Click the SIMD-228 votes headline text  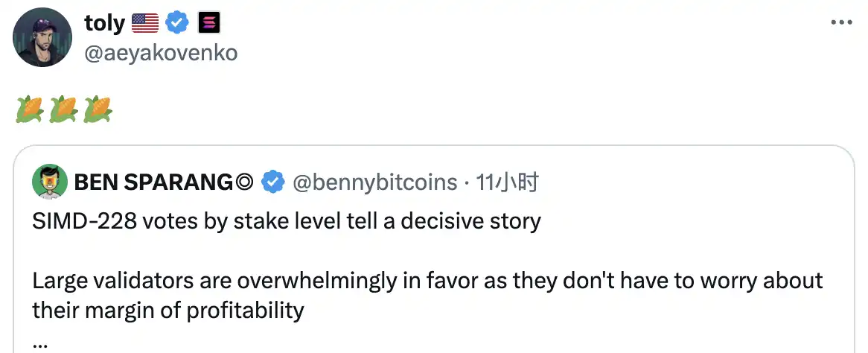point(287,221)
